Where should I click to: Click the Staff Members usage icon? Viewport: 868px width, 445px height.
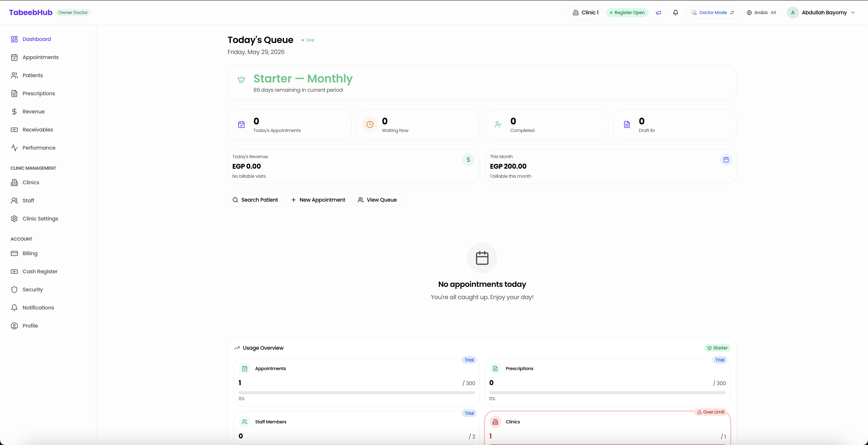click(x=245, y=422)
